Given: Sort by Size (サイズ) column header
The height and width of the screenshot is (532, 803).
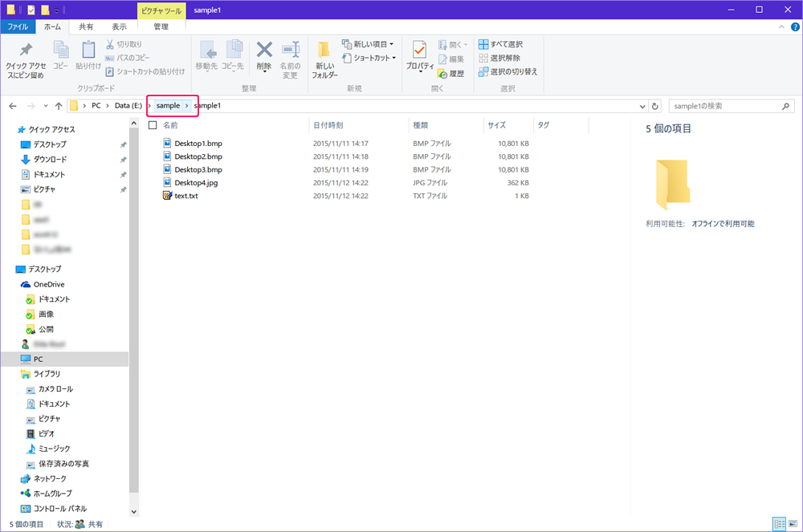Looking at the screenshot, I should 496,125.
